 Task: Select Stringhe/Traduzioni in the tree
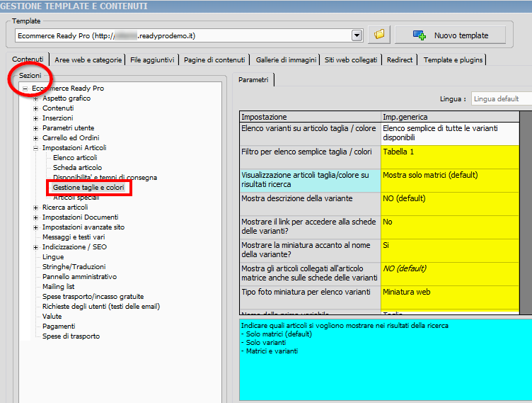pyautogui.click(x=74, y=267)
